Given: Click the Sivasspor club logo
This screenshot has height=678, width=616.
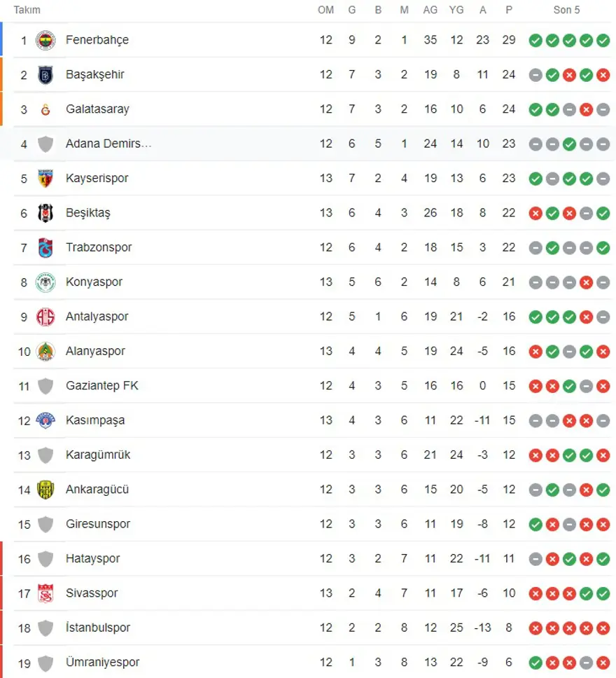Looking at the screenshot, I should pos(45,593).
